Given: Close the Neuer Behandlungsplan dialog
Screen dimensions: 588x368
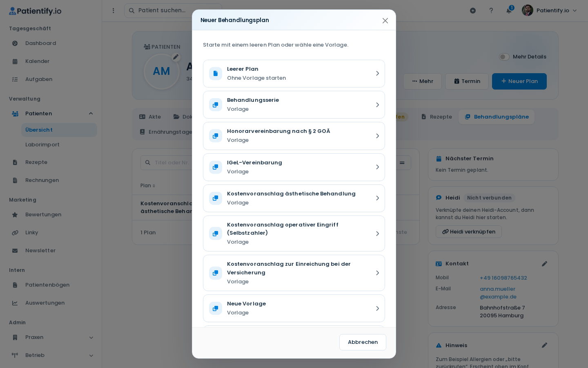Looking at the screenshot, I should tap(385, 20).
